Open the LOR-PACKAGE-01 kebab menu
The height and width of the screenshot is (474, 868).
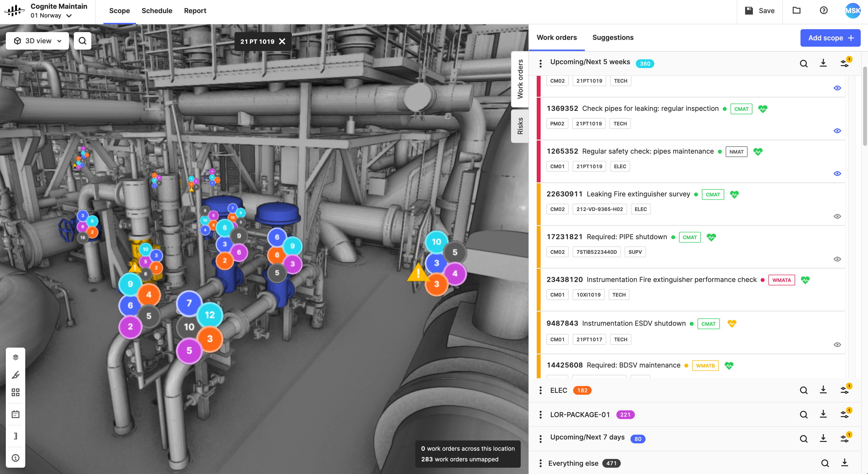(x=540, y=415)
